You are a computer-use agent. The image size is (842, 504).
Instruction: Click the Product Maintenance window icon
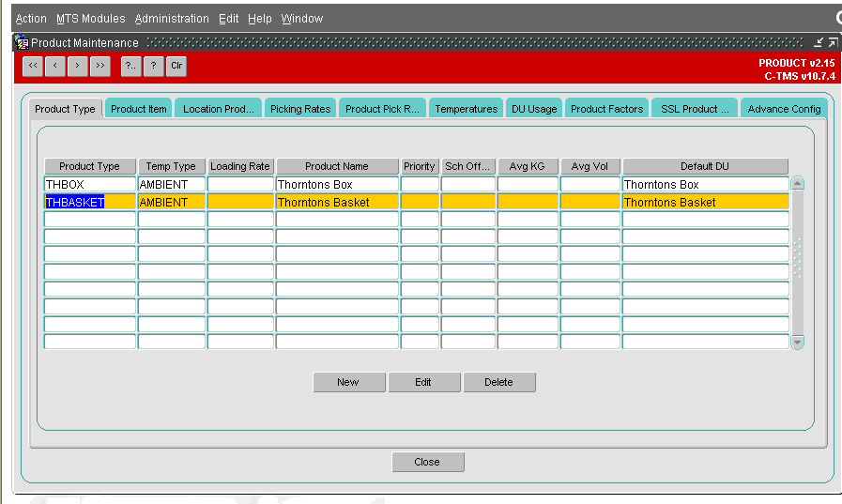coord(22,42)
